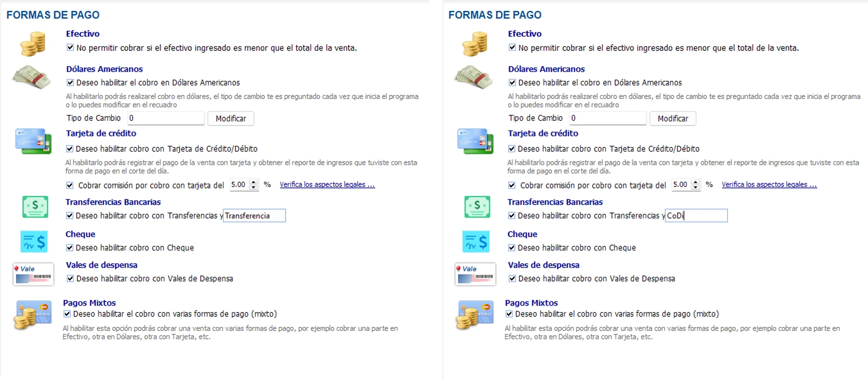The width and height of the screenshot is (868, 379).
Task: Click 'Efectivo' heading in left panel
Action: point(83,34)
